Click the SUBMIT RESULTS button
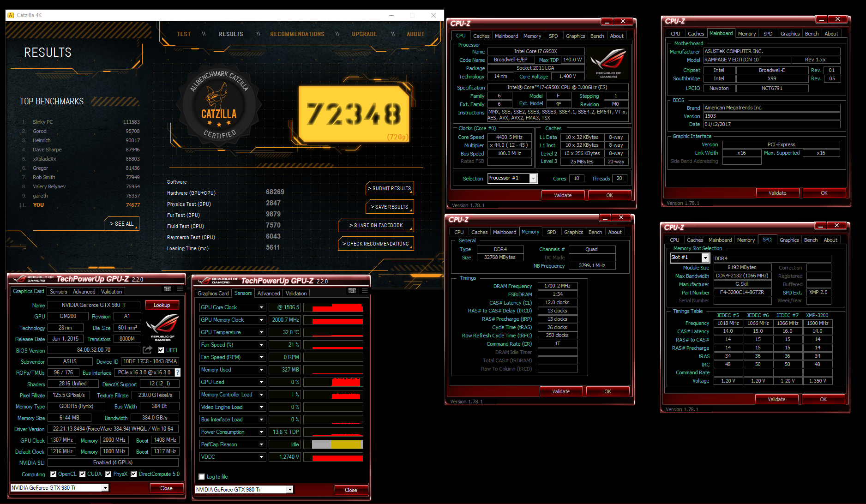866x504 pixels. (x=390, y=188)
